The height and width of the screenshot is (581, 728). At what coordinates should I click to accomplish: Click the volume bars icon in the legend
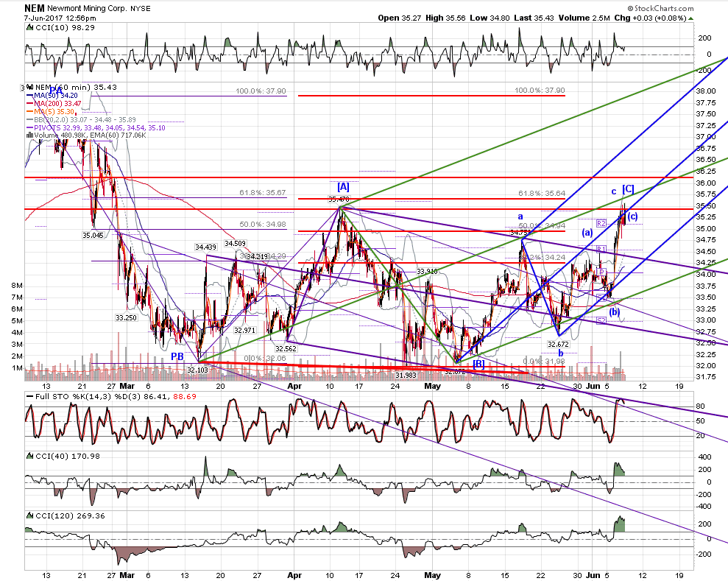[x=29, y=135]
